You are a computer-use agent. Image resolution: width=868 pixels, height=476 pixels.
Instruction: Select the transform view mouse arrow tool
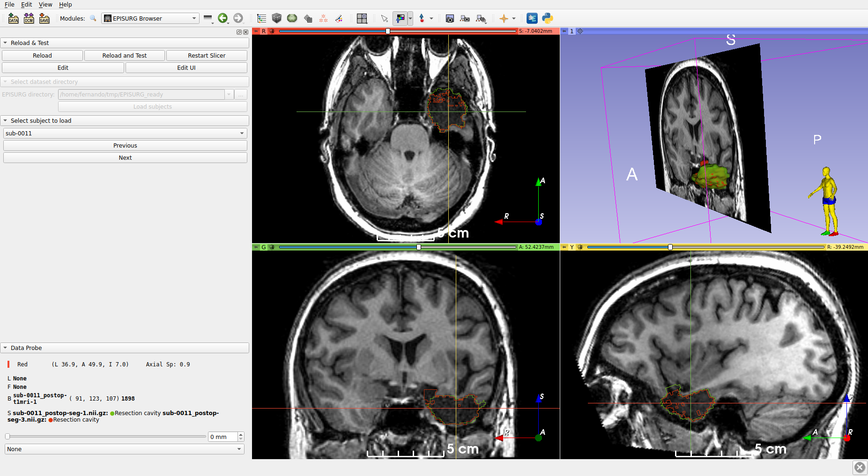(385, 18)
